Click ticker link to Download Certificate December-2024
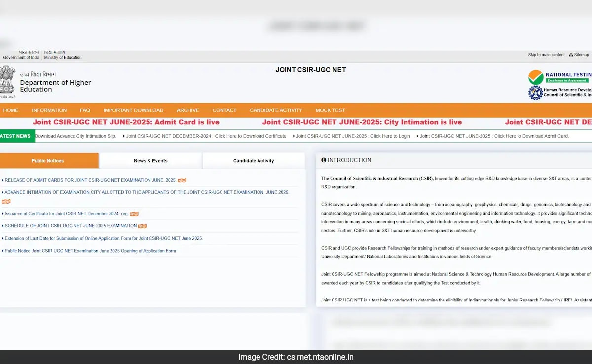 point(206,136)
